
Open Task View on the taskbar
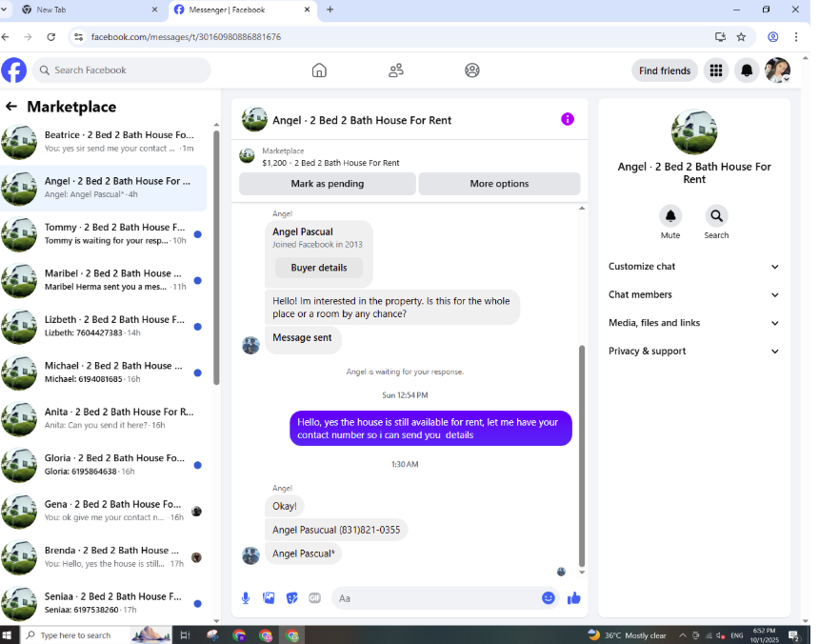click(185, 634)
